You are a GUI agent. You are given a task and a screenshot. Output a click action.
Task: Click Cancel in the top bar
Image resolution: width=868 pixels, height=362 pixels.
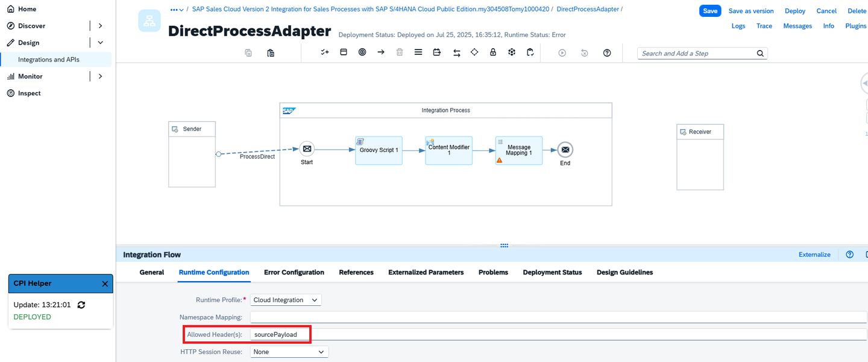[x=826, y=11]
